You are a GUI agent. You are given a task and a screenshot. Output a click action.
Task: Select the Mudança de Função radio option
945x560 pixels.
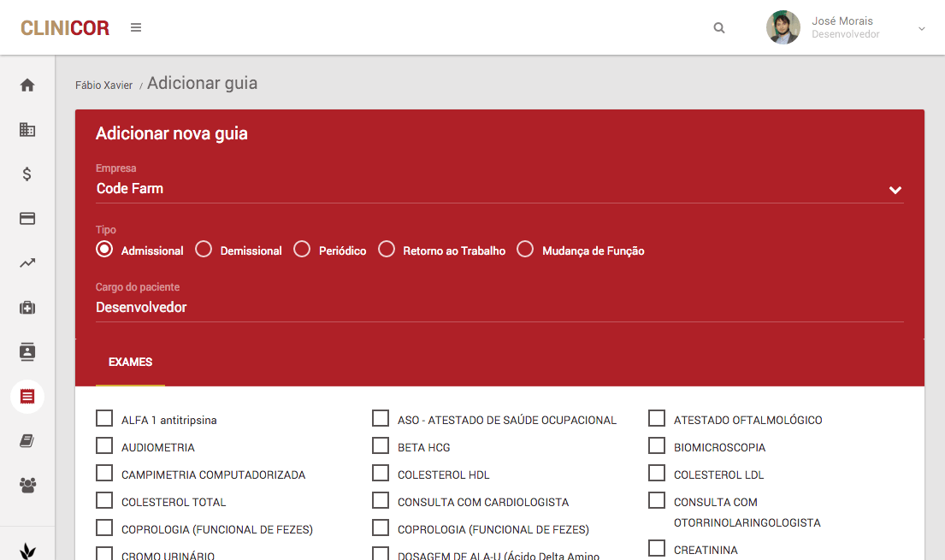[526, 250]
